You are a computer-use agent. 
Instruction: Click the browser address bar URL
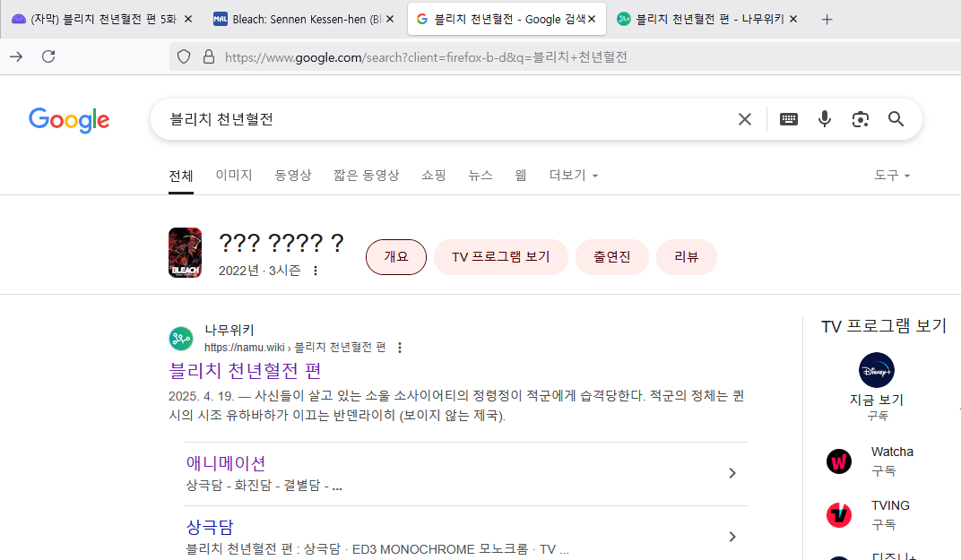tap(426, 57)
